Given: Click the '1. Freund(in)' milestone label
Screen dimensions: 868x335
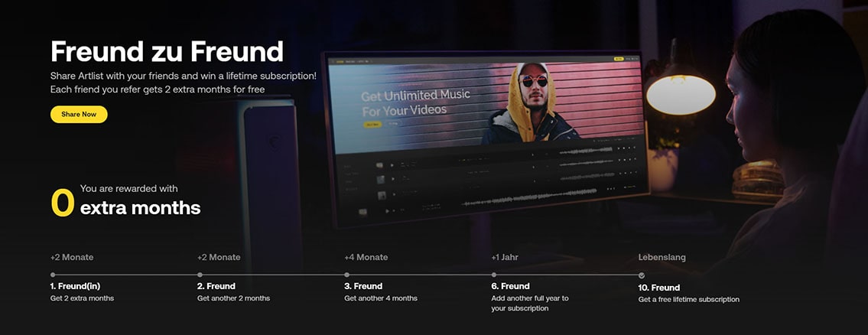Looking at the screenshot, I should coord(75,286).
